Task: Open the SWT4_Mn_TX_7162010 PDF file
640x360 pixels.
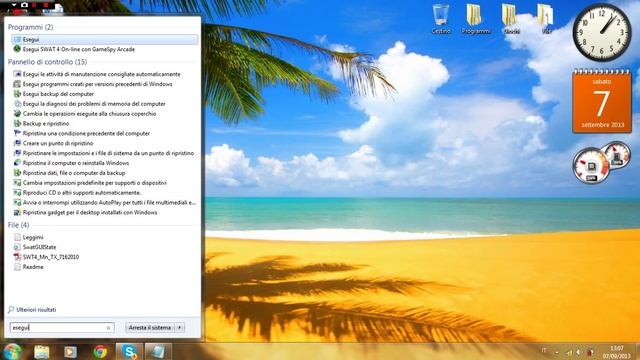Action: click(x=51, y=257)
